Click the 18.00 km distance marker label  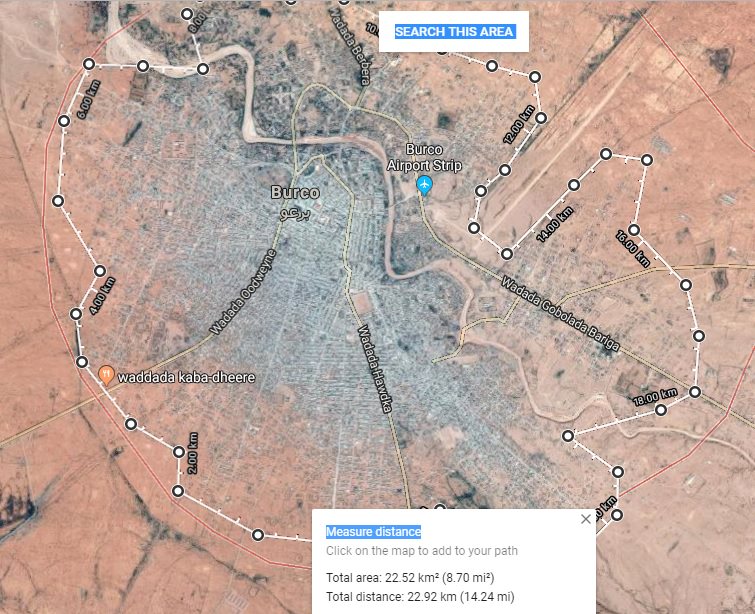pos(655,397)
